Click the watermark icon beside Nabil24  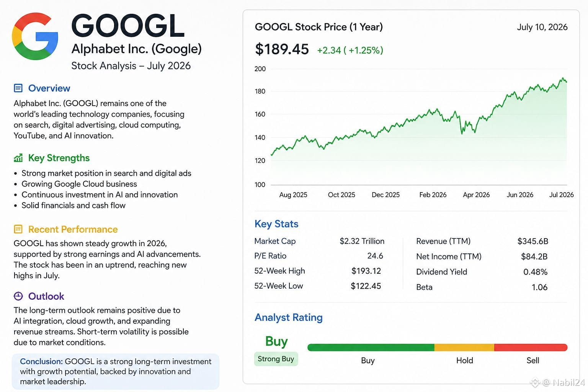[535, 382]
